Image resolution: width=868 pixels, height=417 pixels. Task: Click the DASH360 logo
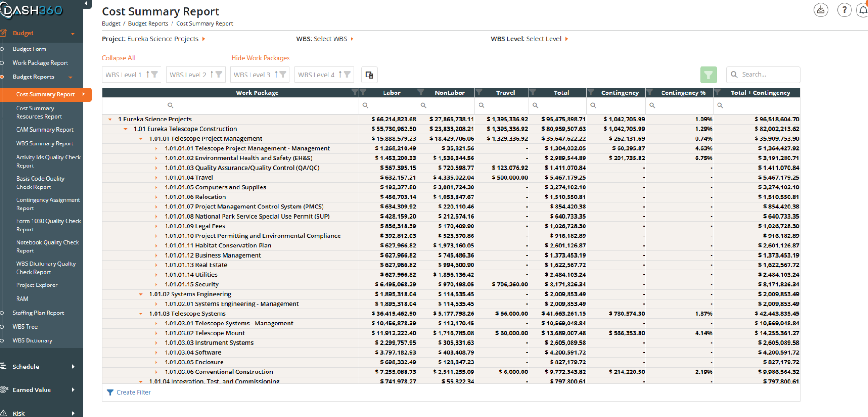[x=31, y=10]
